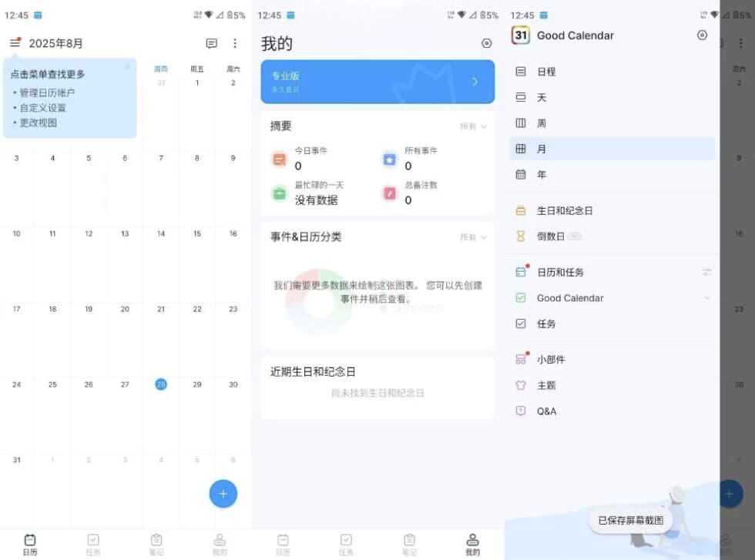Open the hamburger menu on the calendar page
Image resolution: width=755 pixels, height=560 pixels.
15,43
